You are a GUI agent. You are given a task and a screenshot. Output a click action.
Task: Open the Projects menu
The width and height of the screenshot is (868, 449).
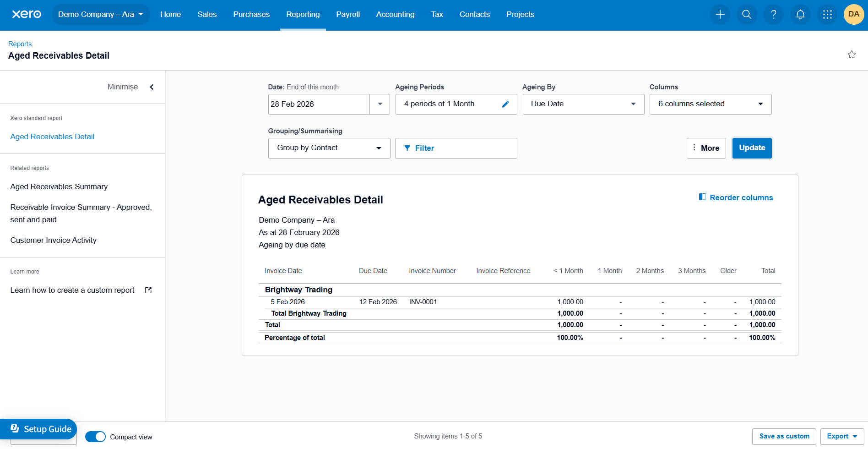520,14
